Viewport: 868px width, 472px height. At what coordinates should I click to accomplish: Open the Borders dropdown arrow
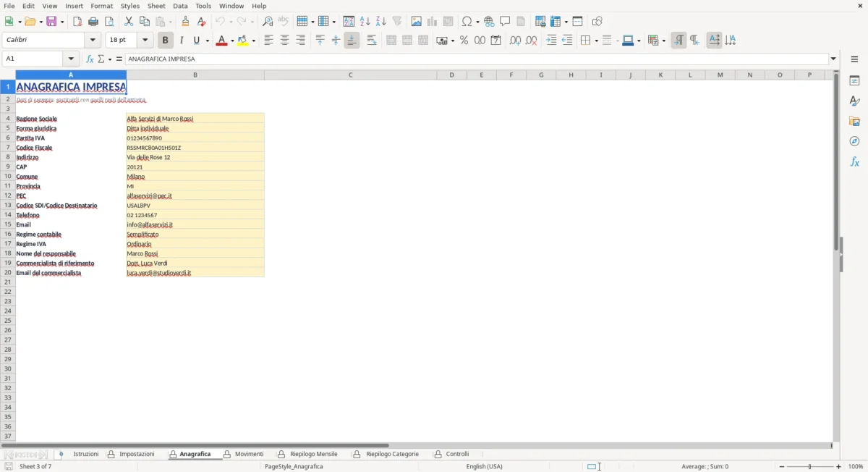[595, 41]
